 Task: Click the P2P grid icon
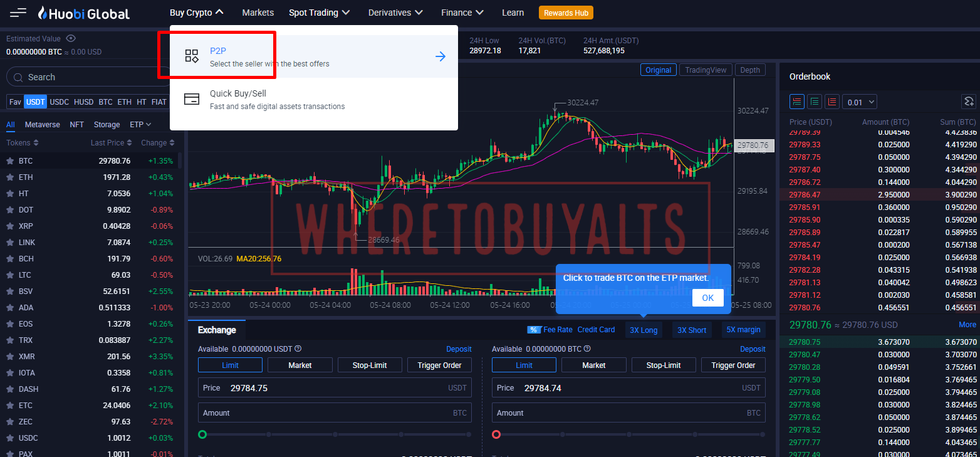tap(192, 56)
